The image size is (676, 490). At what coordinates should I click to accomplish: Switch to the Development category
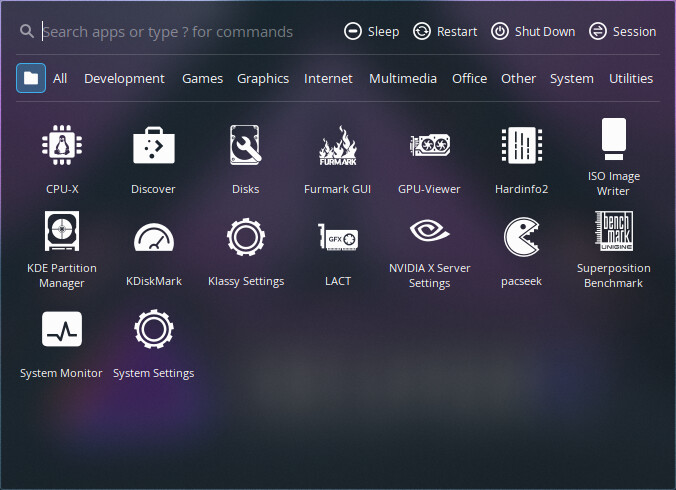point(124,78)
